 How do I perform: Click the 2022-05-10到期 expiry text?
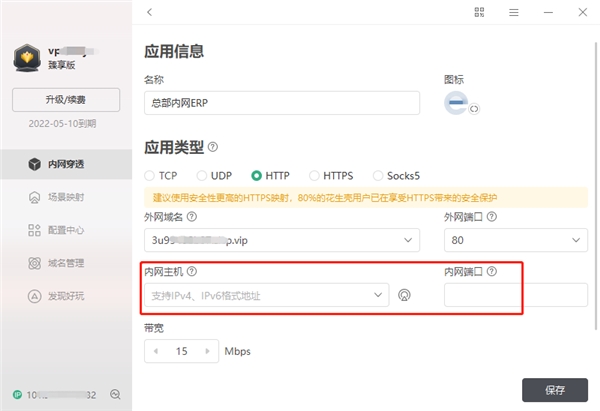[x=62, y=124]
